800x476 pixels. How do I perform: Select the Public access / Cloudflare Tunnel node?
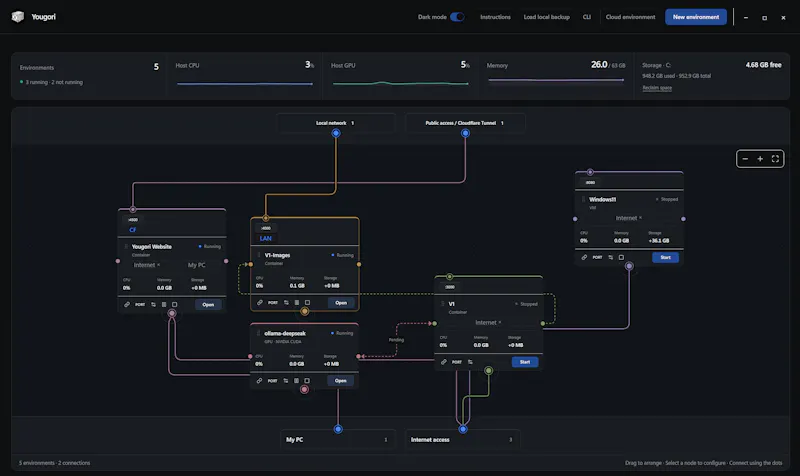(x=465, y=123)
